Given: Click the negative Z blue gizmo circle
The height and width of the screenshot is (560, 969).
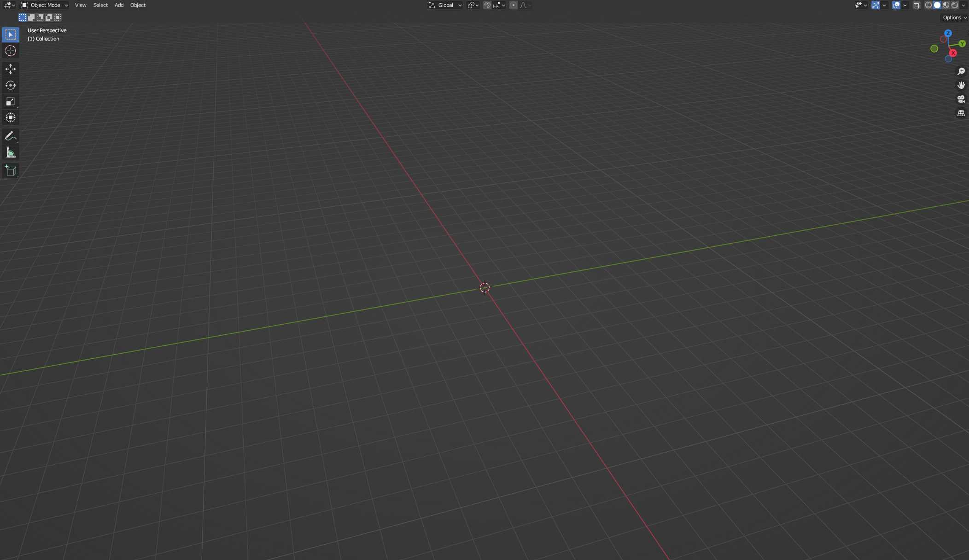Looking at the screenshot, I should [x=948, y=59].
